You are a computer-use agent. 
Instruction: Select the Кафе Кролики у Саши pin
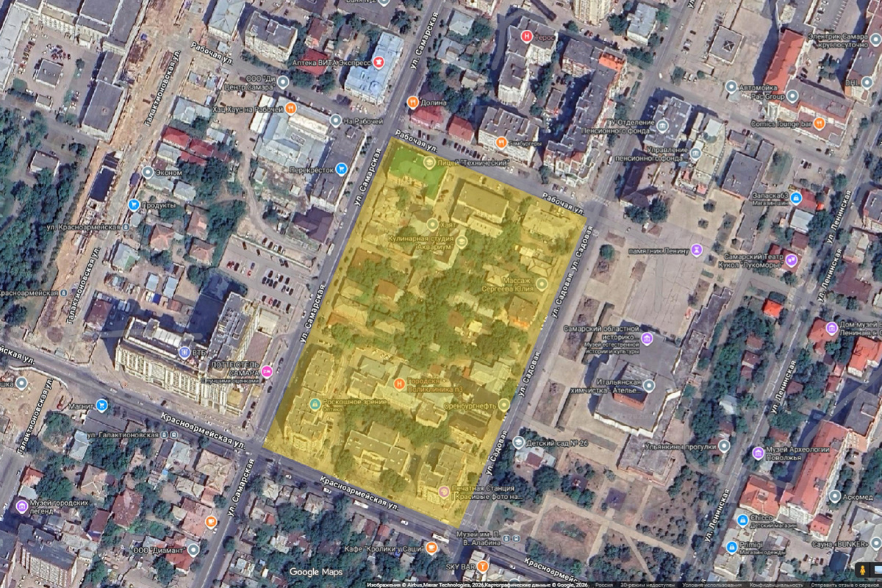click(x=431, y=549)
